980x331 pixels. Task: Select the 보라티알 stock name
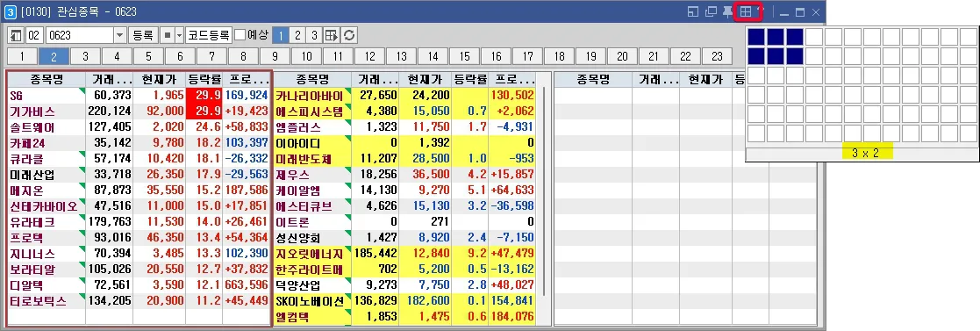click(32, 270)
